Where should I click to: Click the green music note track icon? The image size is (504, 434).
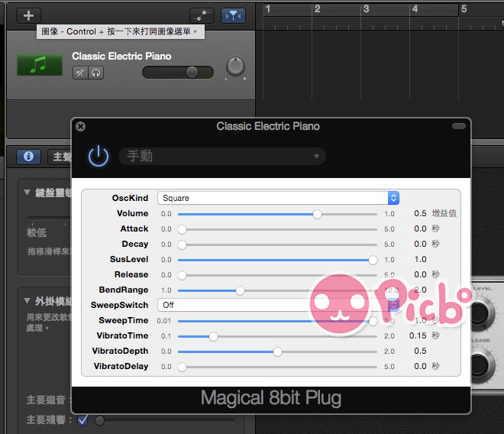click(x=40, y=65)
